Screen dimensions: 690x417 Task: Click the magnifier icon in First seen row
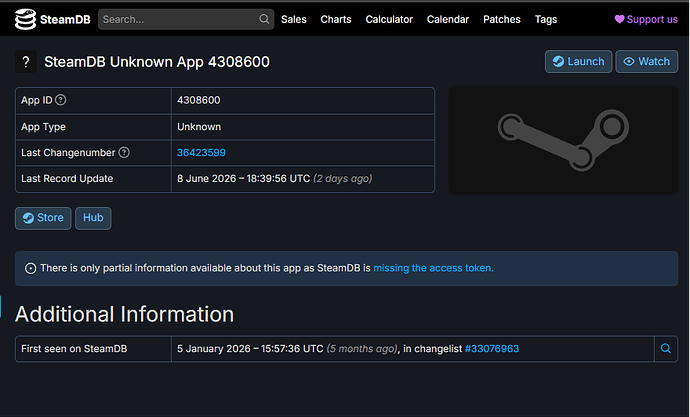(666, 349)
